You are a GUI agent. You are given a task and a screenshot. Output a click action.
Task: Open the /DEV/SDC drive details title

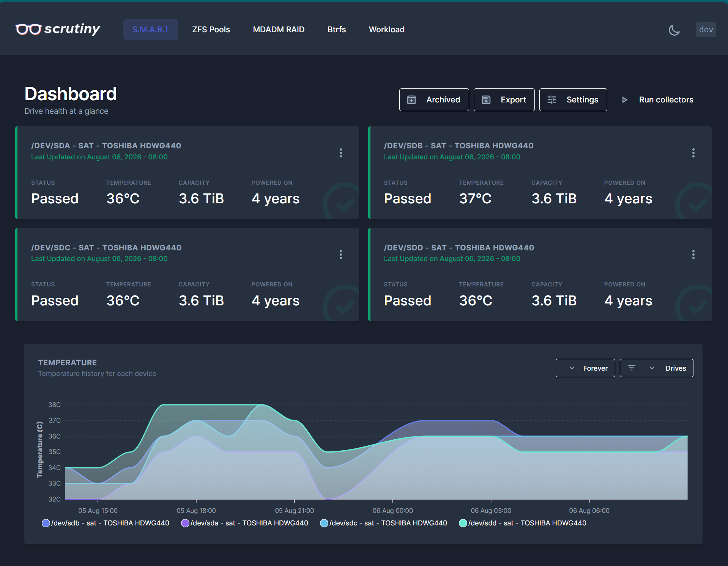click(x=106, y=248)
